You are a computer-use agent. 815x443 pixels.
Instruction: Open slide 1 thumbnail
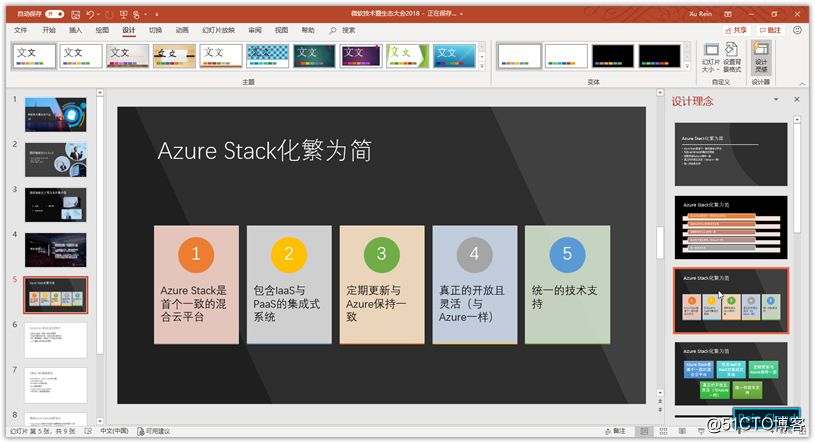click(x=56, y=114)
